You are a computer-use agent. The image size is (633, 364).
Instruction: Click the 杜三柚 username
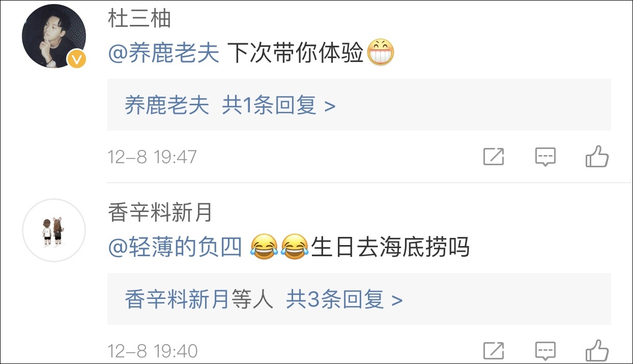coord(139,19)
